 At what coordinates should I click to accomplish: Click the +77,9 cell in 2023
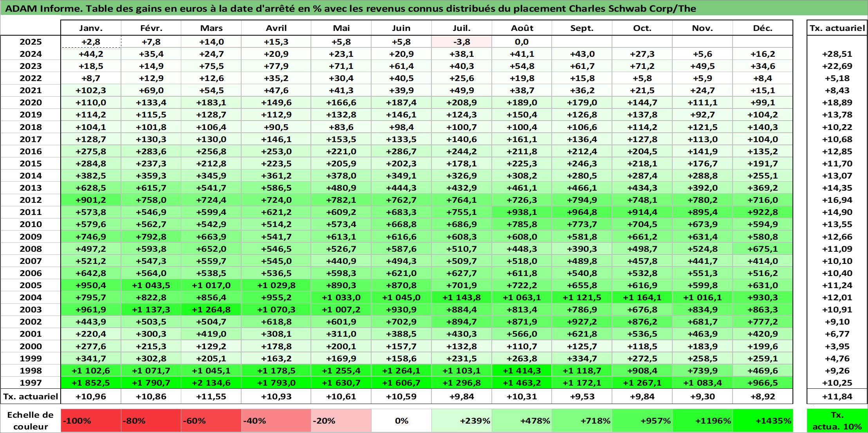276,66
